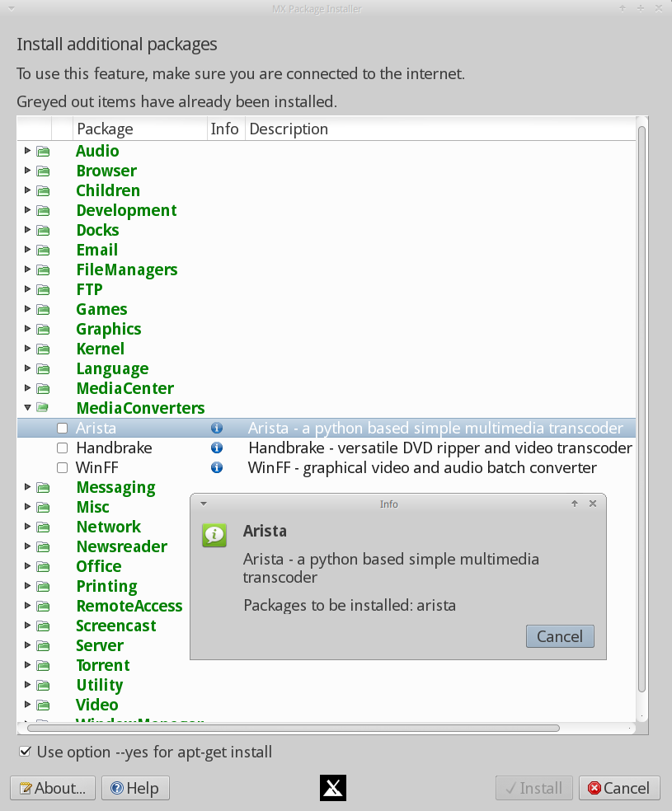Check the Handbrake package checkbox

click(62, 448)
